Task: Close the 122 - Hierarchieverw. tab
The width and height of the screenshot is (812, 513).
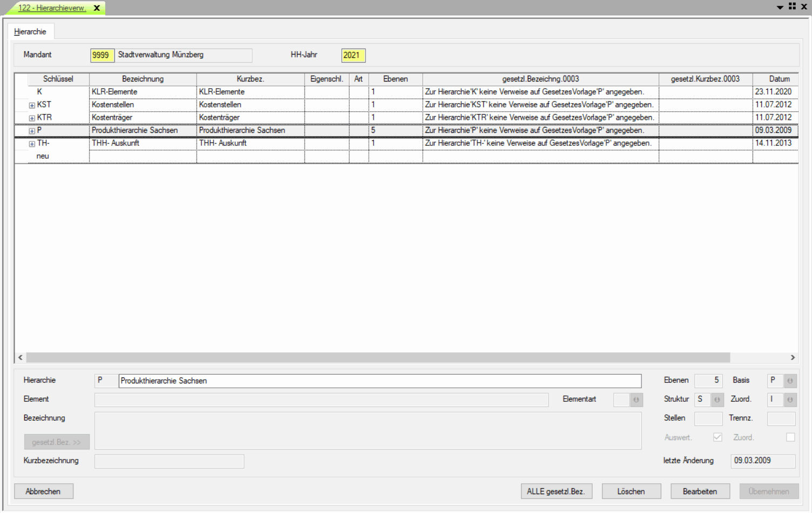Action: pyautogui.click(x=97, y=8)
